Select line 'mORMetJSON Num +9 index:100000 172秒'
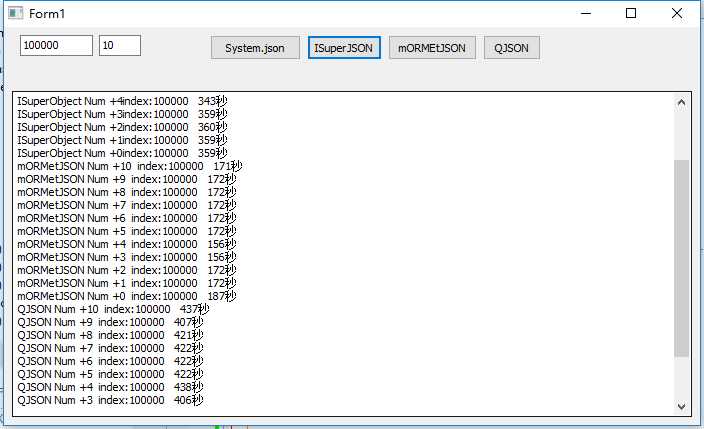The width and height of the screenshot is (704, 429). click(127, 179)
